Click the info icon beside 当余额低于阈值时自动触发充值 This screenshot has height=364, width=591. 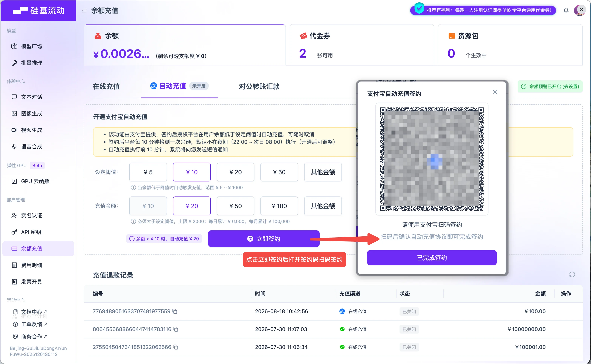(133, 187)
